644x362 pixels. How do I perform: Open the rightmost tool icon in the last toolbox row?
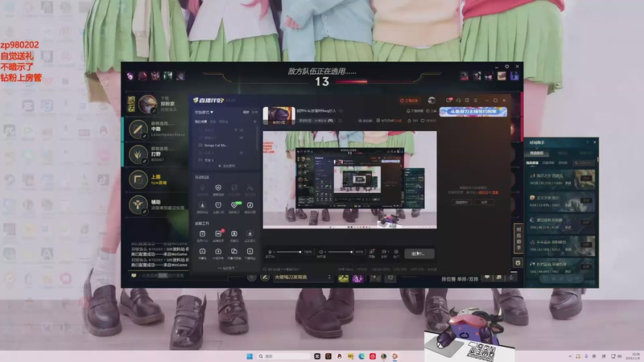(x=250, y=252)
